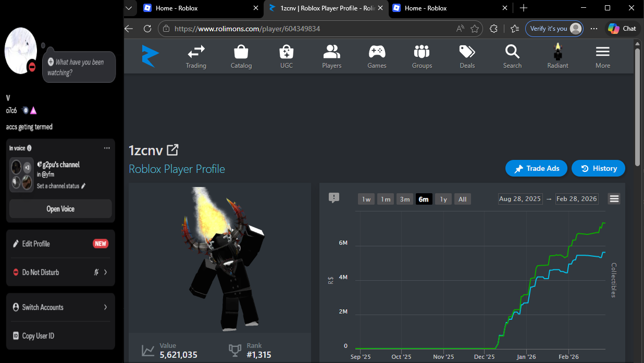Image resolution: width=644 pixels, height=363 pixels.
Task: Click the voice channel member avatars
Action: [x=21, y=174]
